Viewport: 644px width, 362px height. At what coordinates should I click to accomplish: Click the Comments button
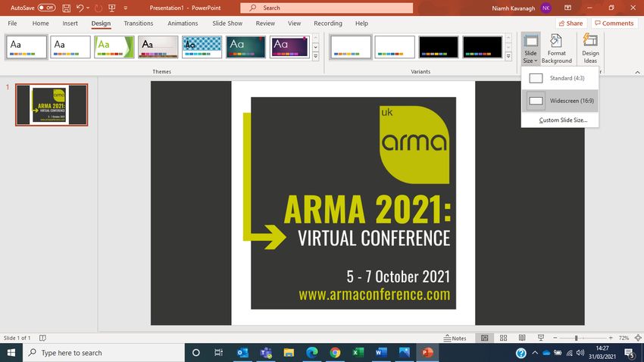tap(614, 23)
